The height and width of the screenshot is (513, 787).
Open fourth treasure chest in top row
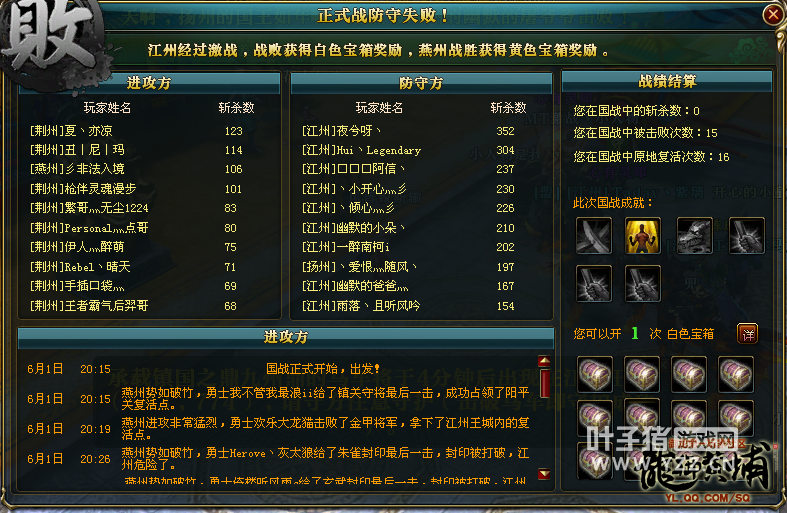[736, 374]
